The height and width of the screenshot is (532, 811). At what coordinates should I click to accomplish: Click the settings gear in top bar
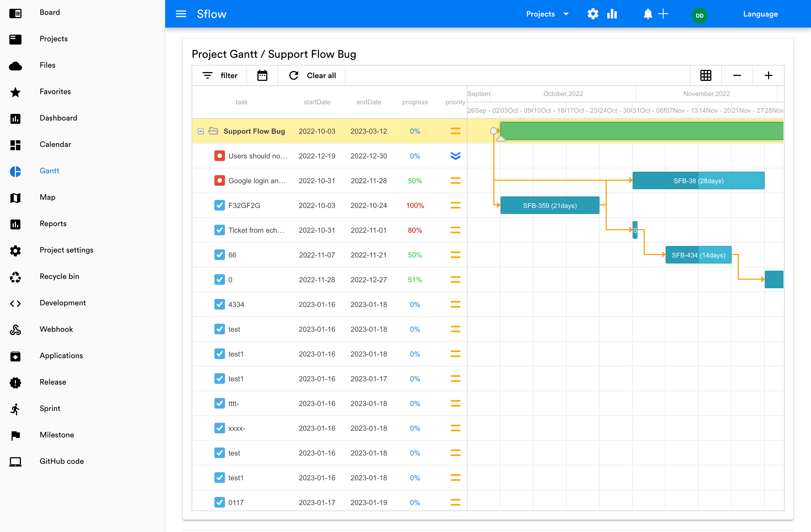593,14
